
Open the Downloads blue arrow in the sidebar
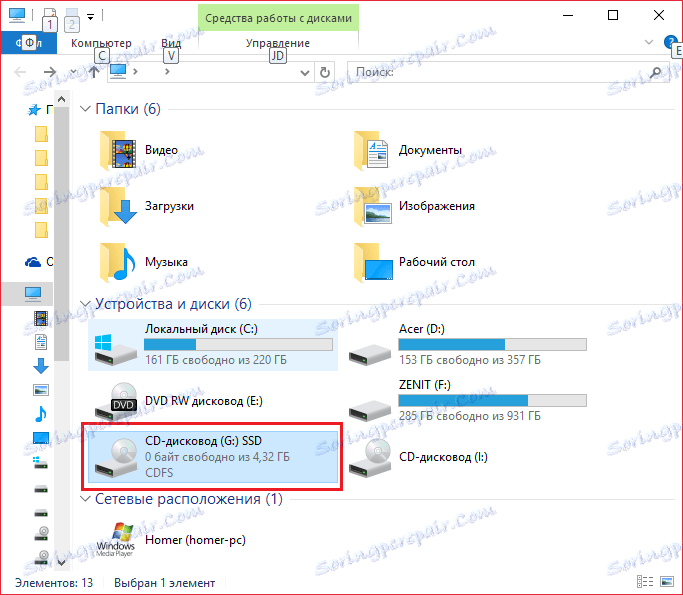(41, 366)
